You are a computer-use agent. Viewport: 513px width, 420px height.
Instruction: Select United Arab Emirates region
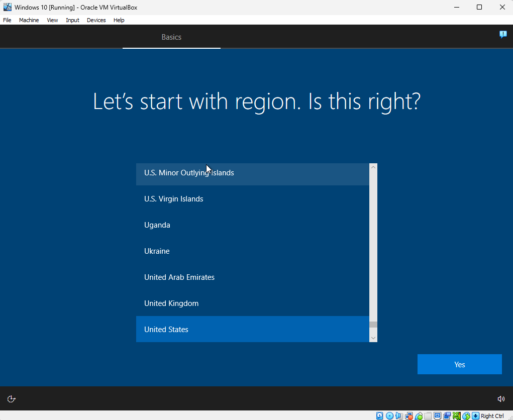coord(253,277)
